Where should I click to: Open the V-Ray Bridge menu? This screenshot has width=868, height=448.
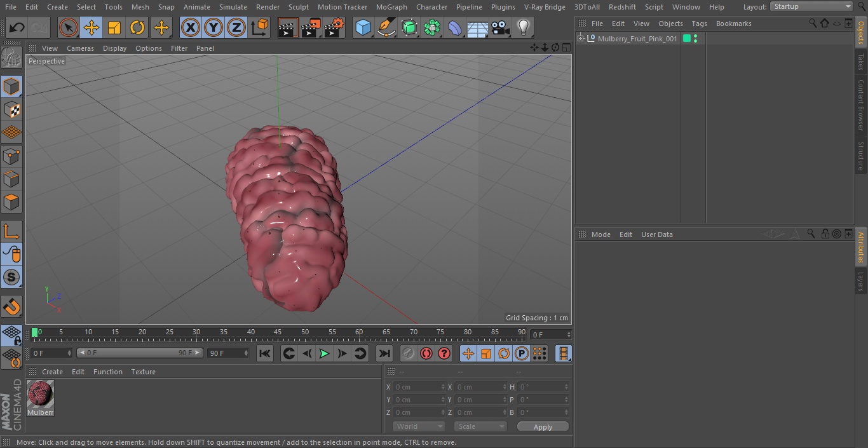[x=545, y=7]
